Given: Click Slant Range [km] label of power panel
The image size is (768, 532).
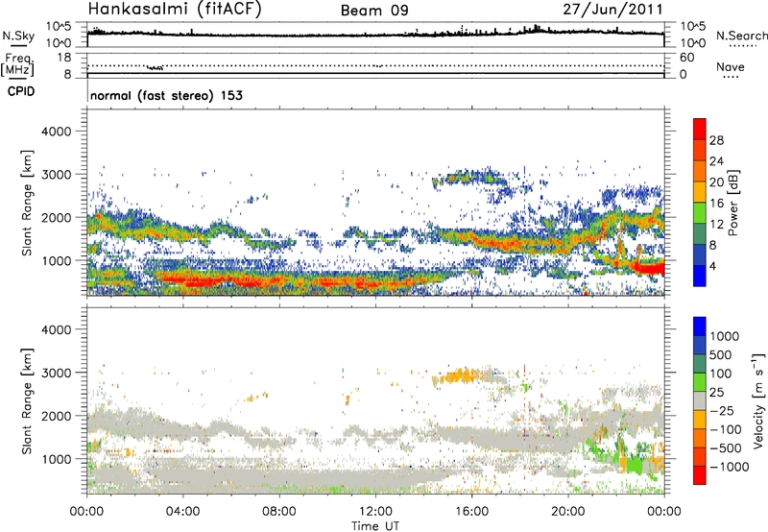Looking at the screenshot, I should pyautogui.click(x=27, y=203).
